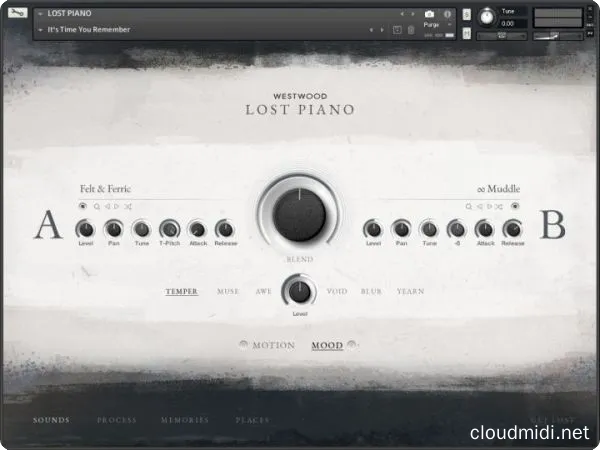Viewport: 600px width, 450px height.
Task: Click the Tune value field 0.00
Action: coord(512,24)
